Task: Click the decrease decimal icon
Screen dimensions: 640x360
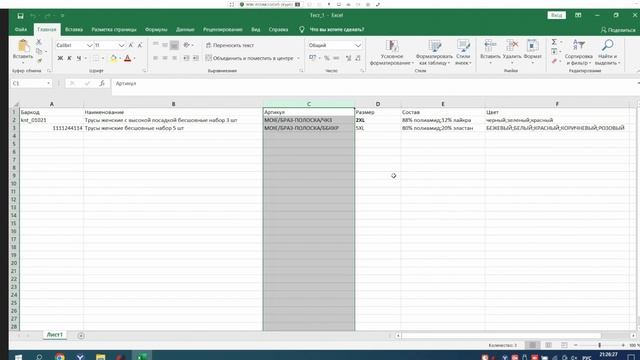Action: [358, 58]
